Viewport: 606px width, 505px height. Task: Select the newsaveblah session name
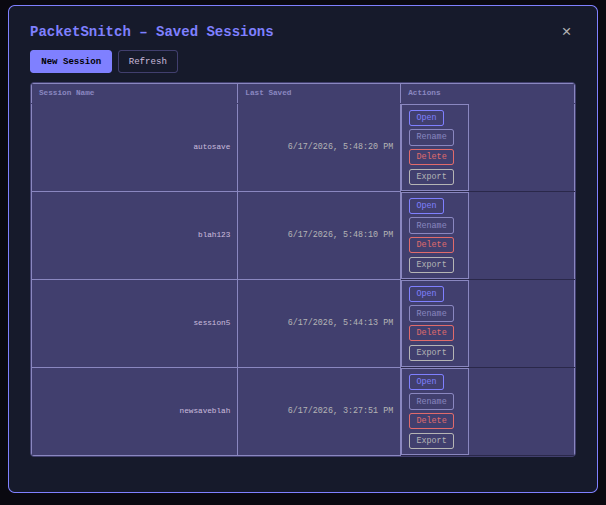coord(205,411)
